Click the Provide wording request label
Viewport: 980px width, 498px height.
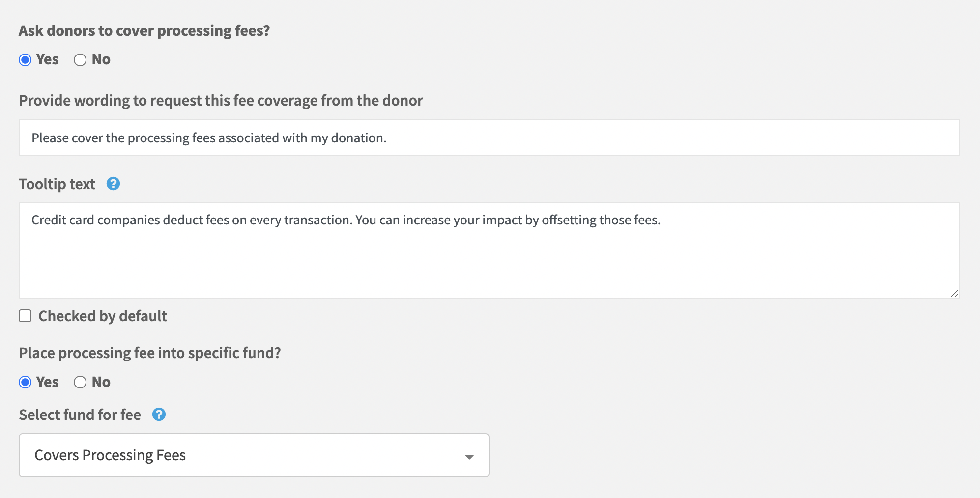pos(221,101)
